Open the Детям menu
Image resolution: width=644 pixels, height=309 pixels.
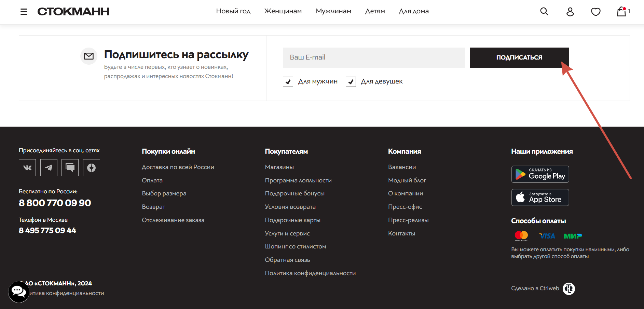tap(375, 11)
